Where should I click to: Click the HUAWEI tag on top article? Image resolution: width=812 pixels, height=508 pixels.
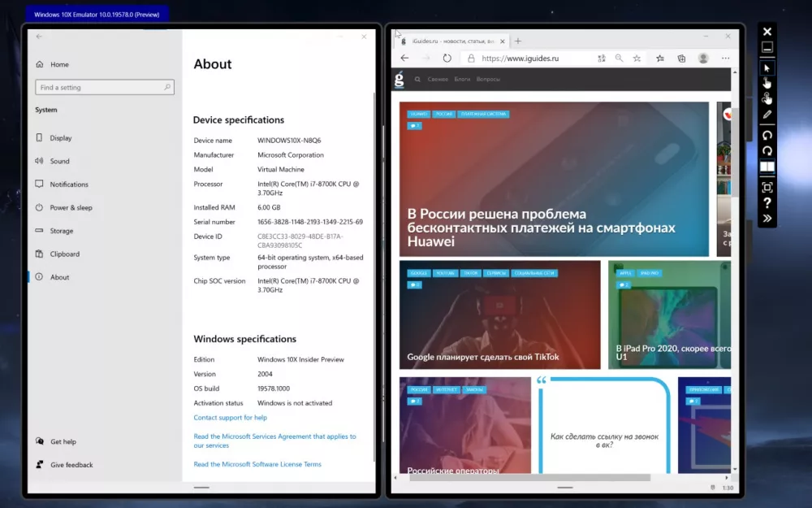tap(418, 114)
